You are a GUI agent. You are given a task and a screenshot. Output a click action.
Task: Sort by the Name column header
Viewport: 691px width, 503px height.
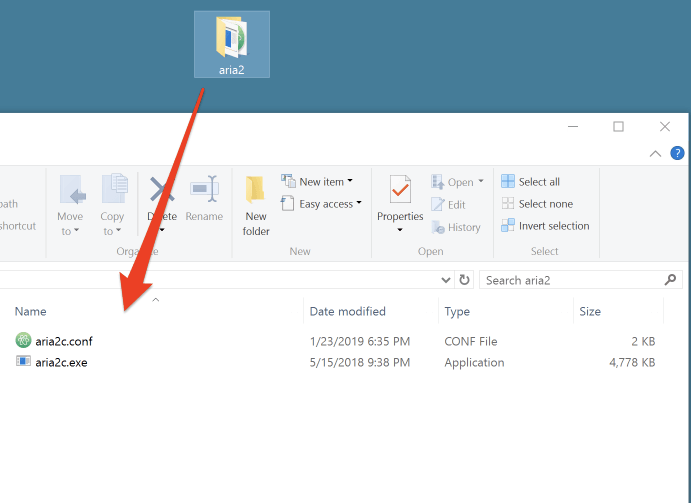[x=30, y=311]
